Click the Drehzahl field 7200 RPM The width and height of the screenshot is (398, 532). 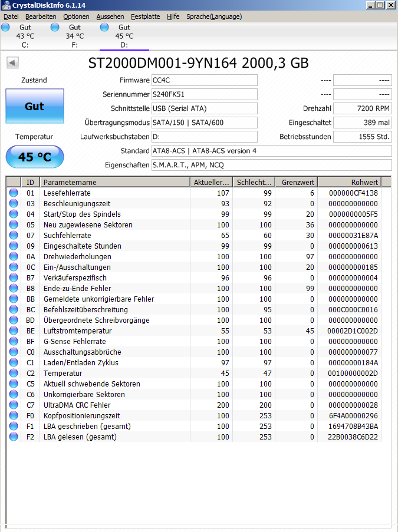(363, 108)
